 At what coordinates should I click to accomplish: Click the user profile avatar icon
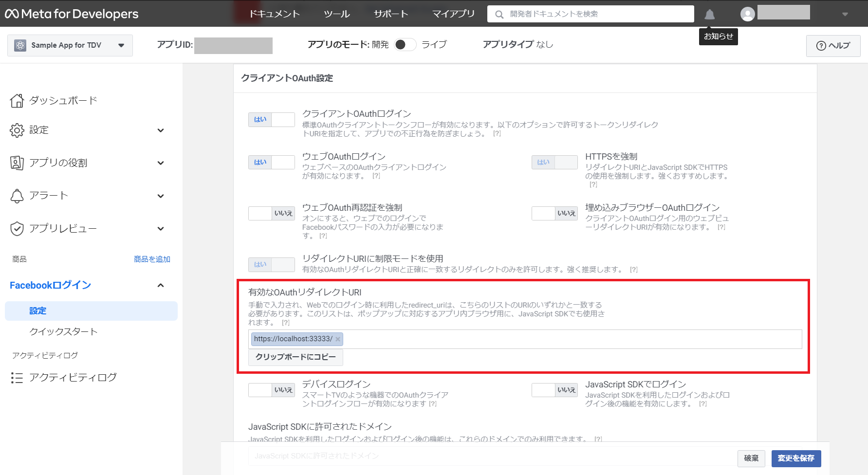click(747, 14)
